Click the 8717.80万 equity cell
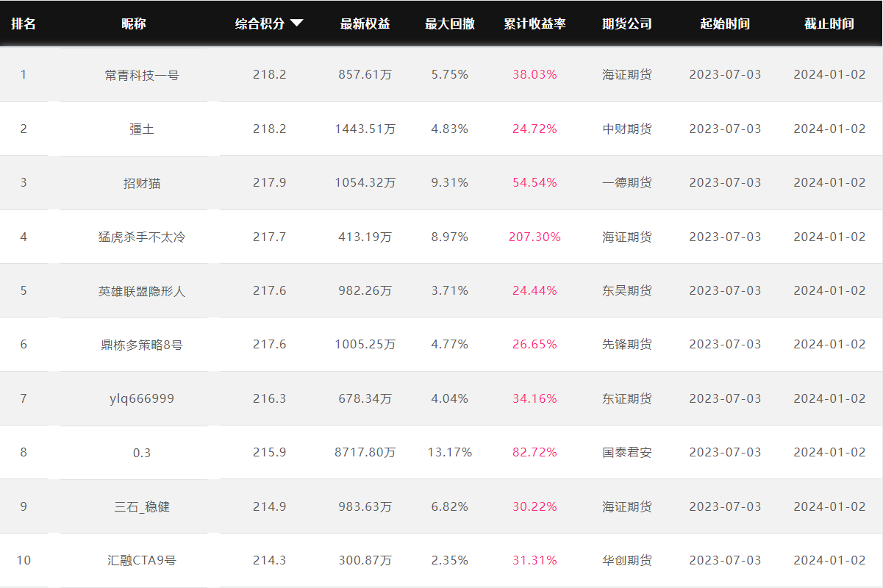883x588 pixels. point(365,453)
